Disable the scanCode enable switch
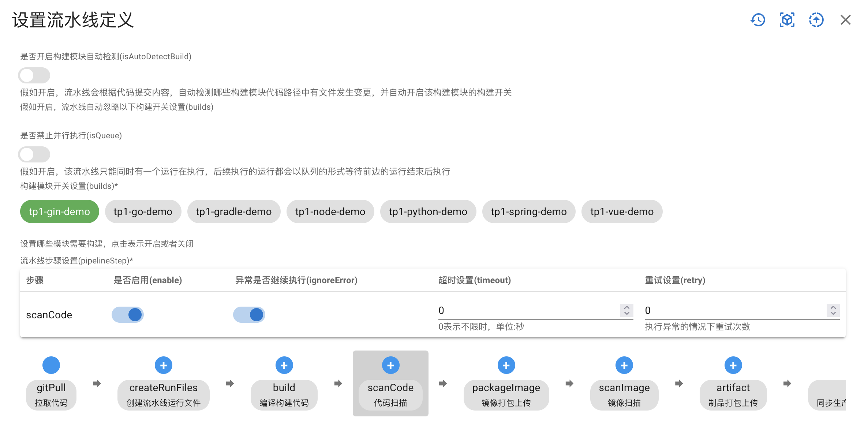The height and width of the screenshot is (442, 868). coord(127,314)
